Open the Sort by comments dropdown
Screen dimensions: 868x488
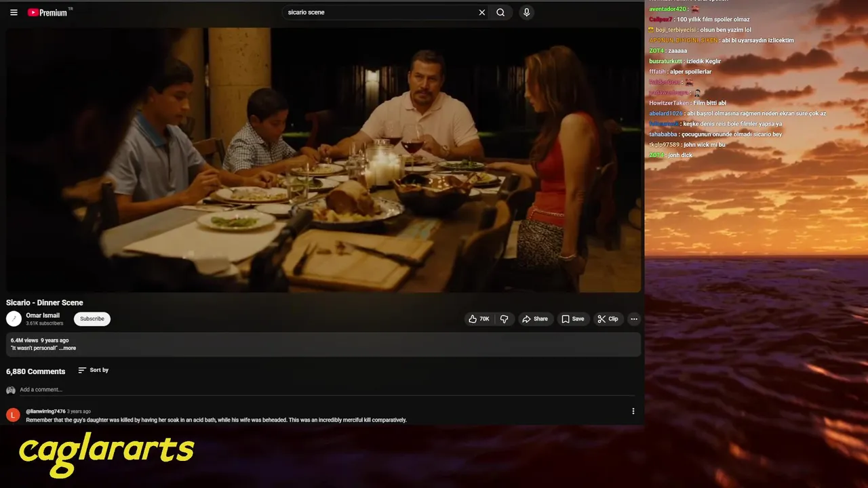pos(94,370)
